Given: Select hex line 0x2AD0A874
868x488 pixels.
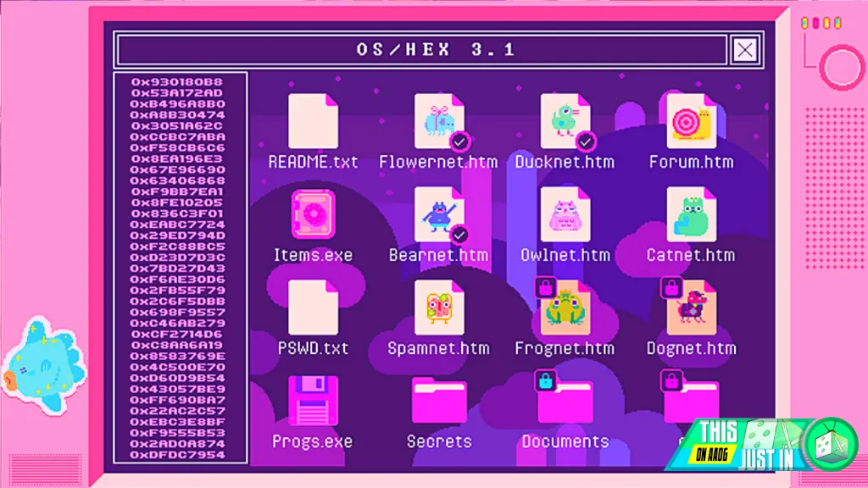Looking at the screenshot, I should 177,444.
